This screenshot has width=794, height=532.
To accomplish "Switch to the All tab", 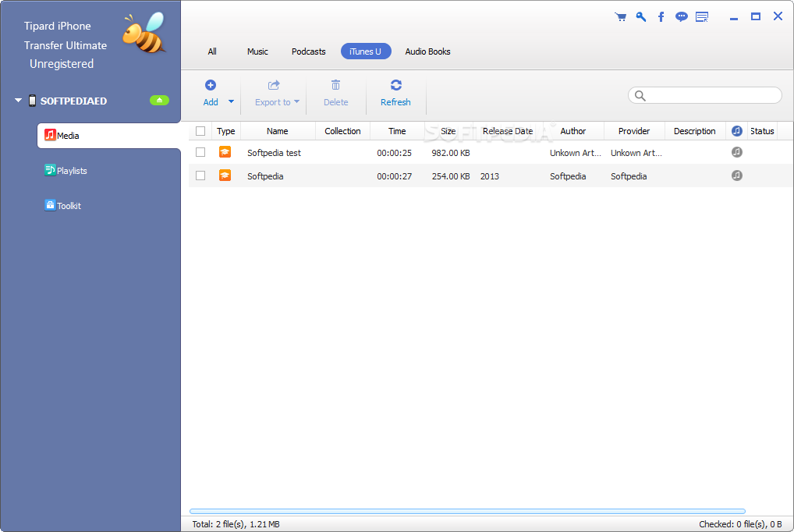I will pyautogui.click(x=212, y=51).
